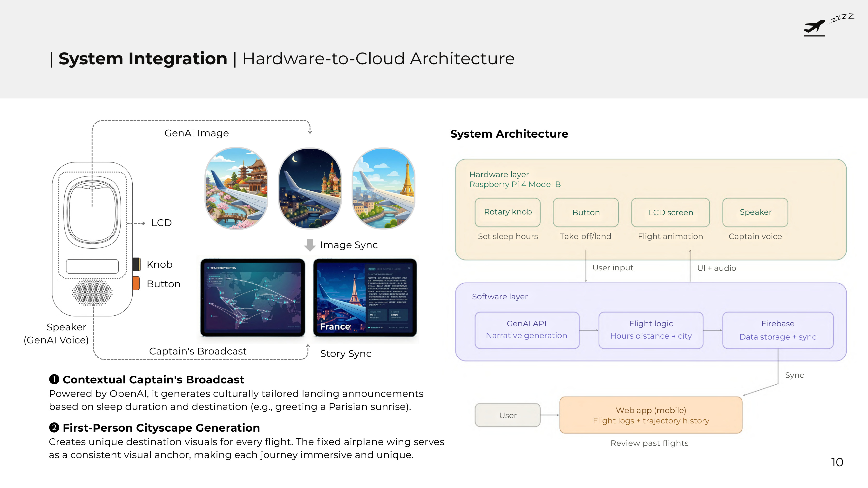
Task: Click the black knob on device
Action: tap(136, 264)
